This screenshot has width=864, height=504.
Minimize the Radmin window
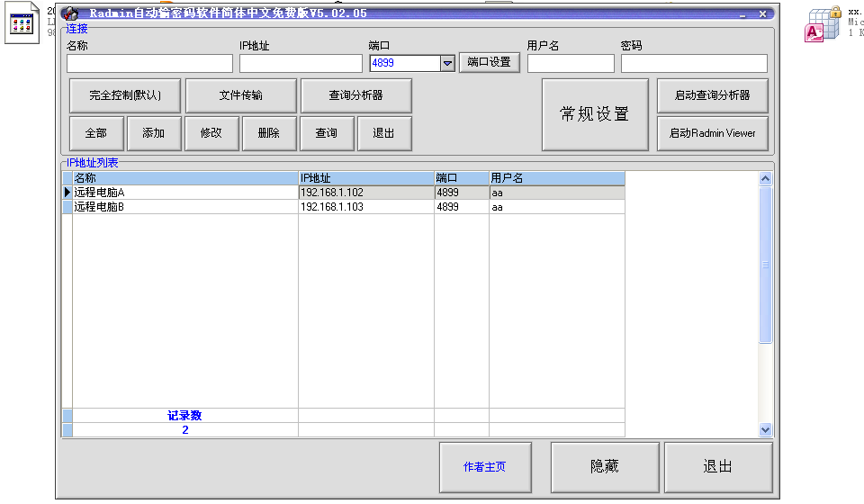(742, 14)
